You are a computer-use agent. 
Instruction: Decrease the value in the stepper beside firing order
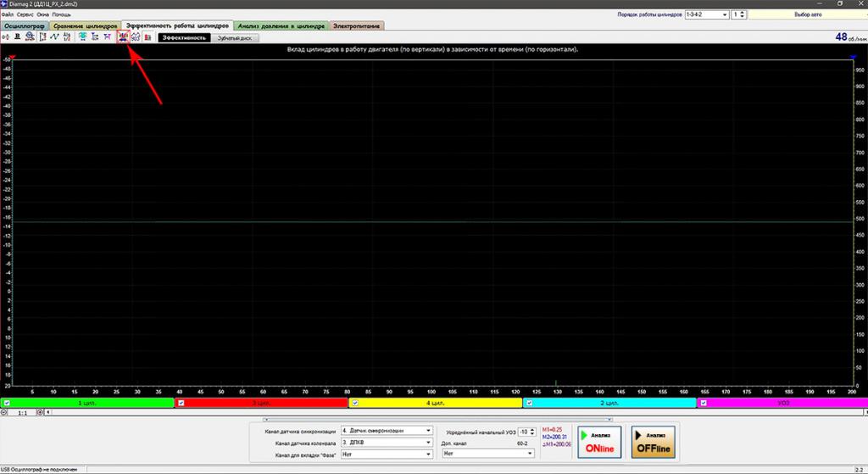click(x=743, y=17)
